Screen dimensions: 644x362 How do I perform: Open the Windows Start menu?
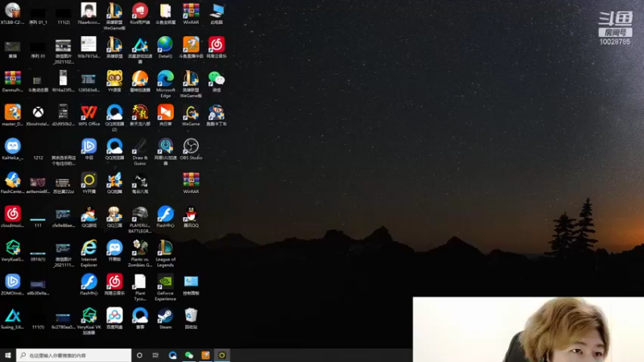click(x=8, y=356)
